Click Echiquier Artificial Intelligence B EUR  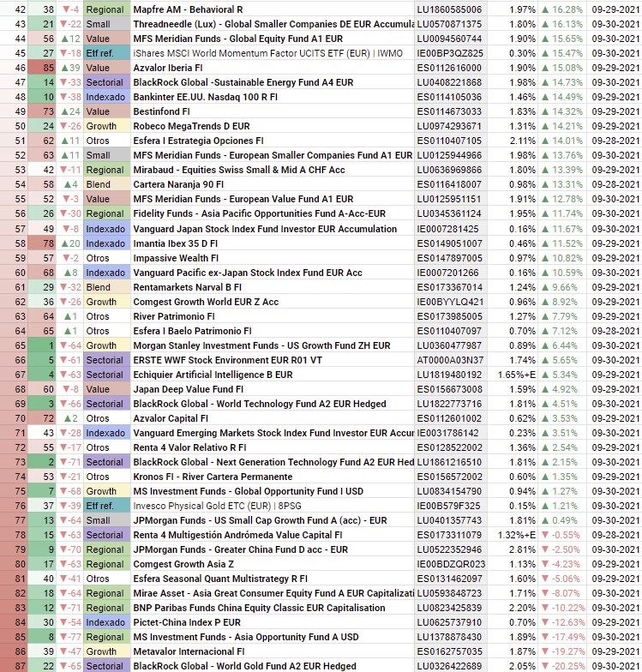tap(273, 375)
